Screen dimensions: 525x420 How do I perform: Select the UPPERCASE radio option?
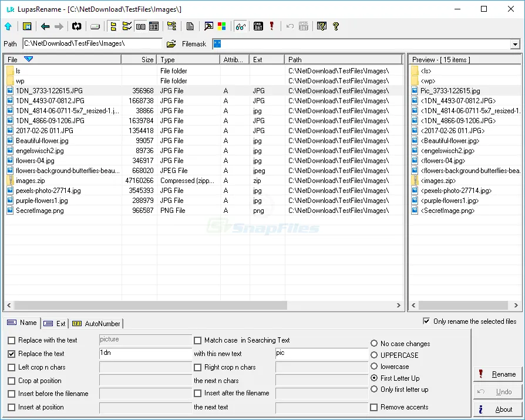click(374, 355)
